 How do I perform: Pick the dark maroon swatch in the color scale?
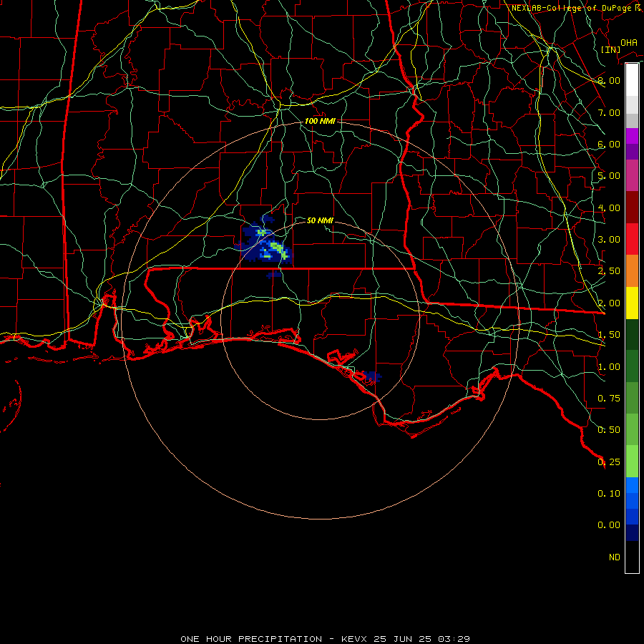(632, 208)
